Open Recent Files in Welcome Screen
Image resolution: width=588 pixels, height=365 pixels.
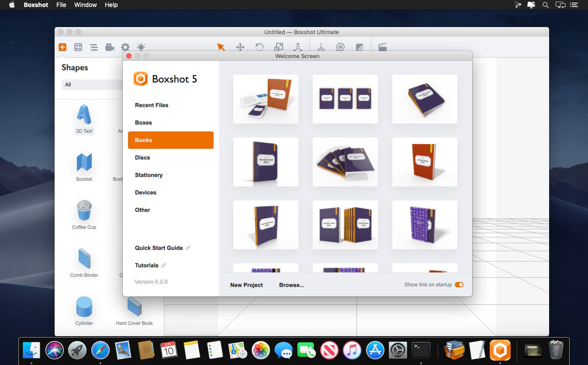[152, 105]
